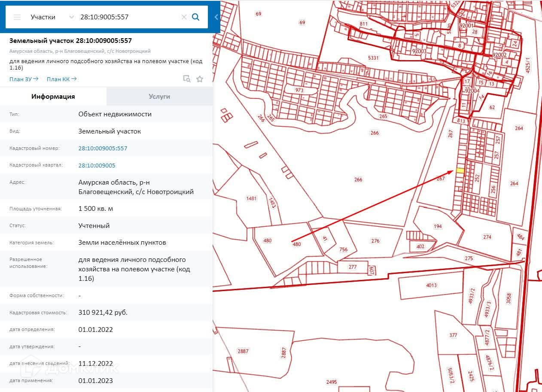The height and width of the screenshot is (392, 542).
Task: Click map parcel labeled 276
Action: pyautogui.click(x=375, y=241)
